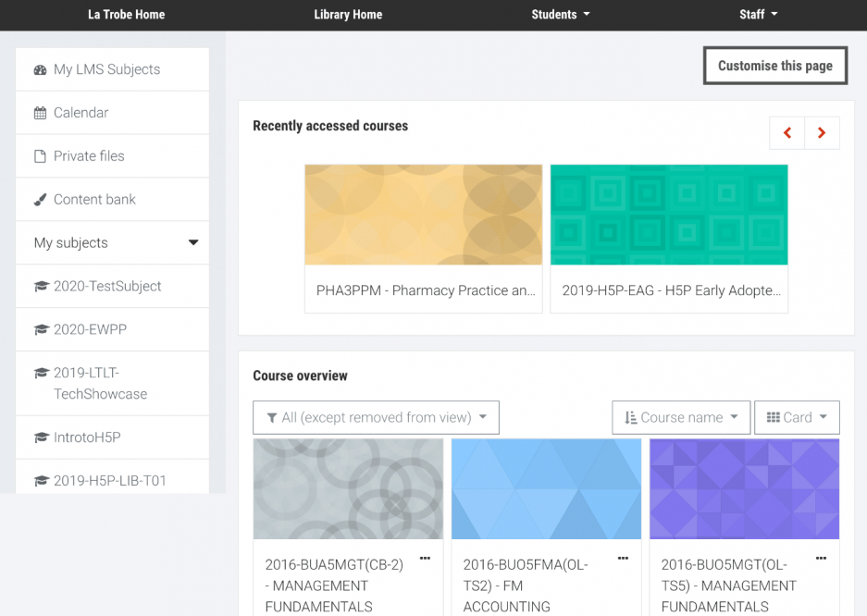
Task: Open the Staff dropdown menu
Action: (x=758, y=15)
